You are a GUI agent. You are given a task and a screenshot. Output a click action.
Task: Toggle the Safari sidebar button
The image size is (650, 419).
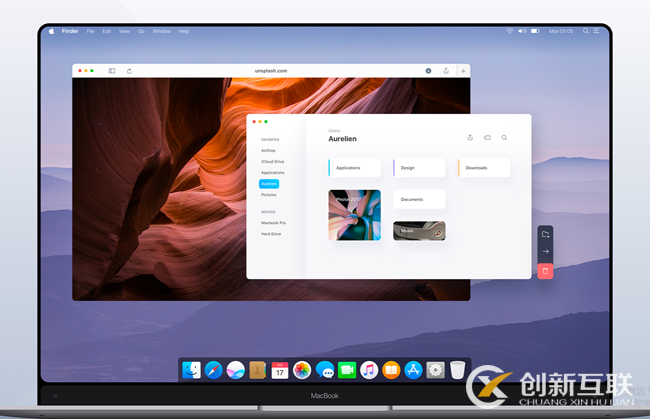click(x=112, y=71)
